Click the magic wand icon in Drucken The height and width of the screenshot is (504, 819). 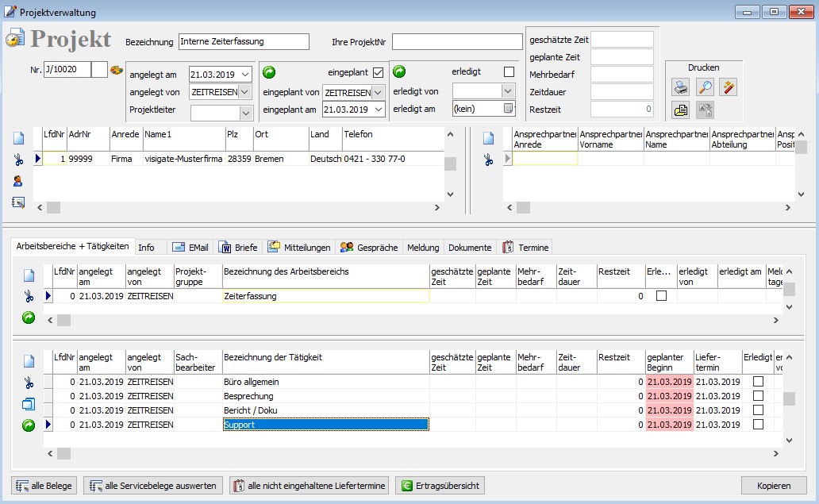(x=727, y=87)
